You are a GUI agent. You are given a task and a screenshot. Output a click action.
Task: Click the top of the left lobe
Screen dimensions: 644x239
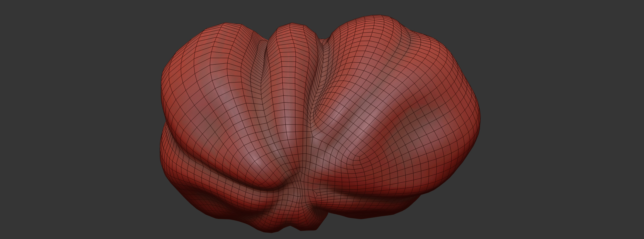228,24
